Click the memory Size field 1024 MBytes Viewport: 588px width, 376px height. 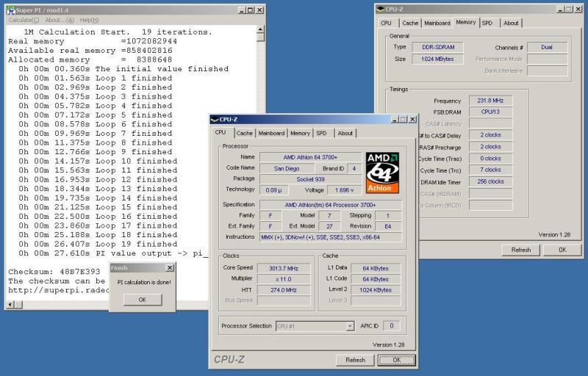tap(438, 59)
